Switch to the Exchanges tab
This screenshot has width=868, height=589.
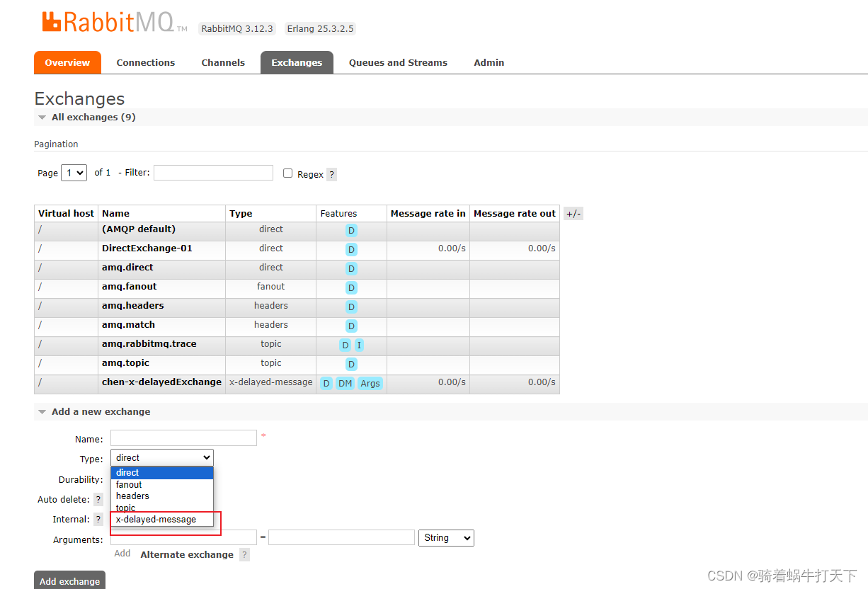(x=297, y=62)
